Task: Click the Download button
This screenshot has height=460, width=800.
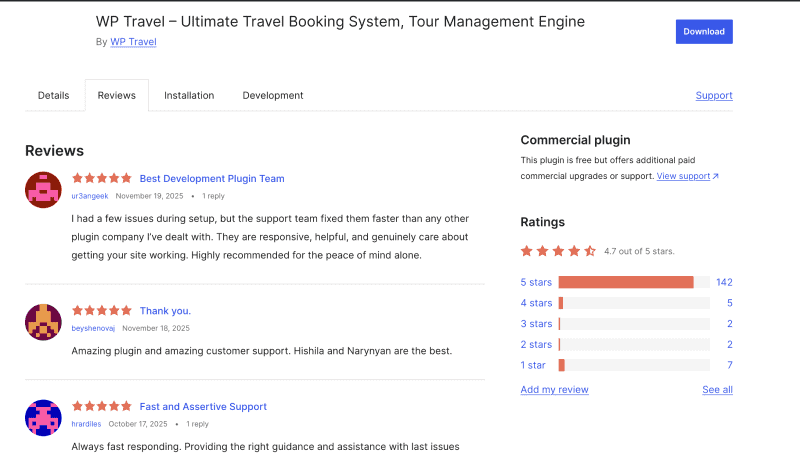Action: click(704, 32)
